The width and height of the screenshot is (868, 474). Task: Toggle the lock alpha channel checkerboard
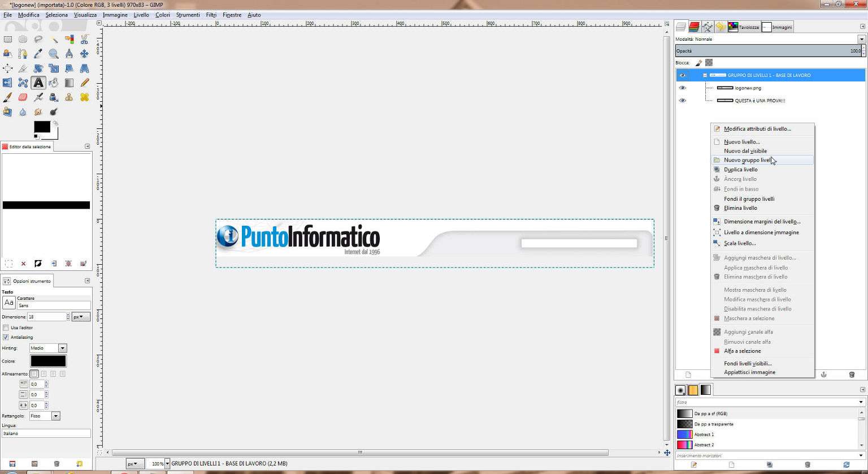(709, 63)
